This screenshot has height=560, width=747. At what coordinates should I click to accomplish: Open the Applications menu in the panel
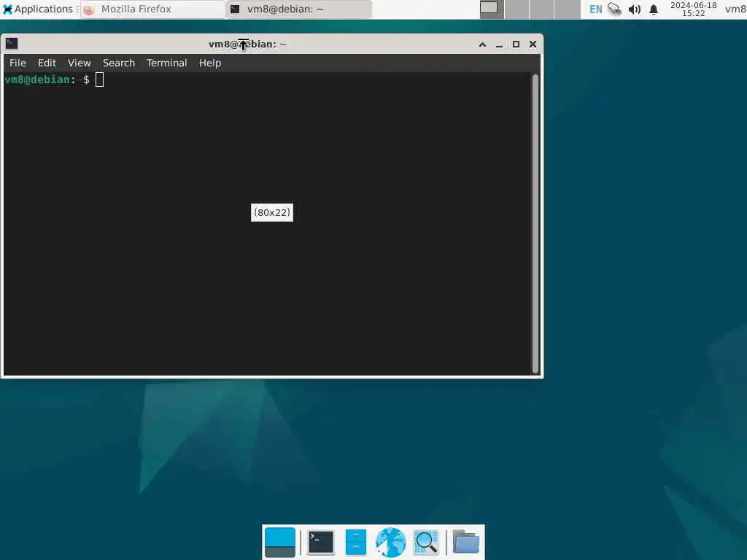pyautogui.click(x=40, y=9)
